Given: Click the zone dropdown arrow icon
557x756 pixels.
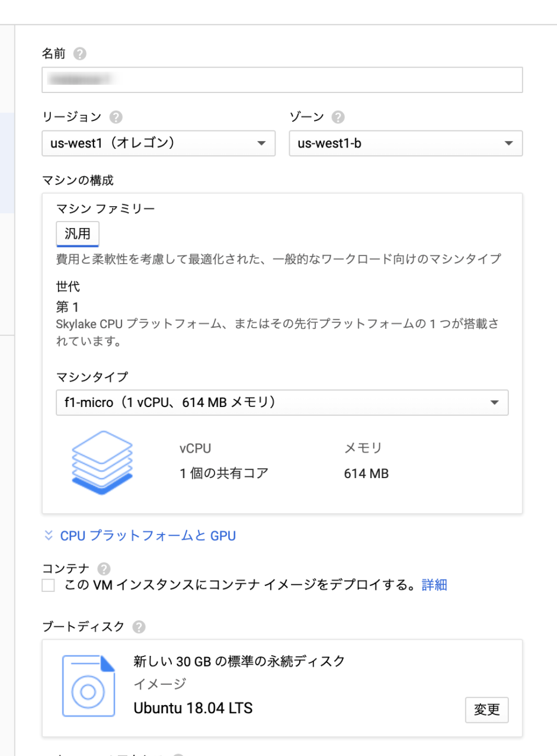Looking at the screenshot, I should point(508,143).
